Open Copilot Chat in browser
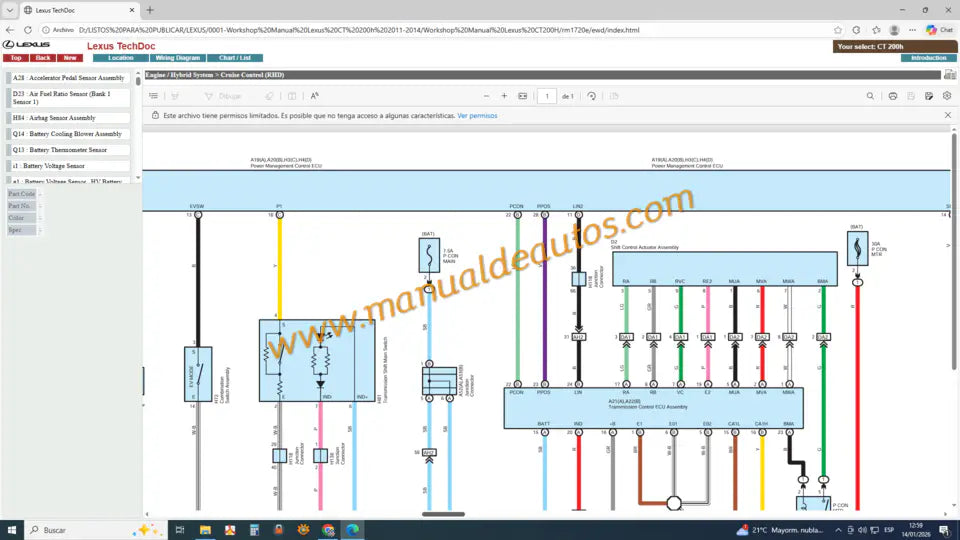This screenshot has width=960, height=540. tap(939, 29)
